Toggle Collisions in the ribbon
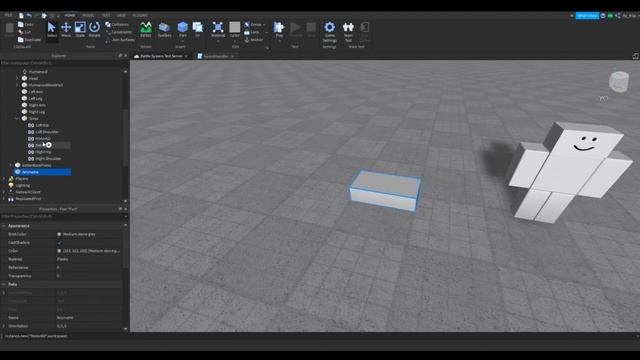Viewport: 640px width, 360px height. 117,24
